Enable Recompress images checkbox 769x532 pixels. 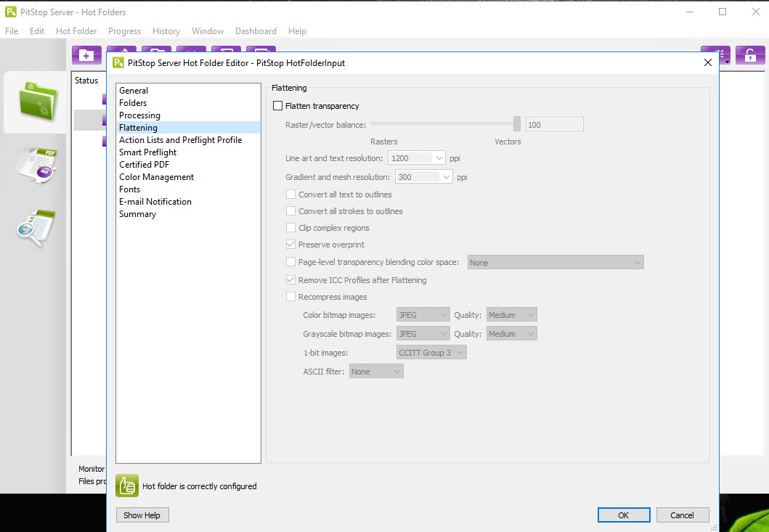[291, 297]
